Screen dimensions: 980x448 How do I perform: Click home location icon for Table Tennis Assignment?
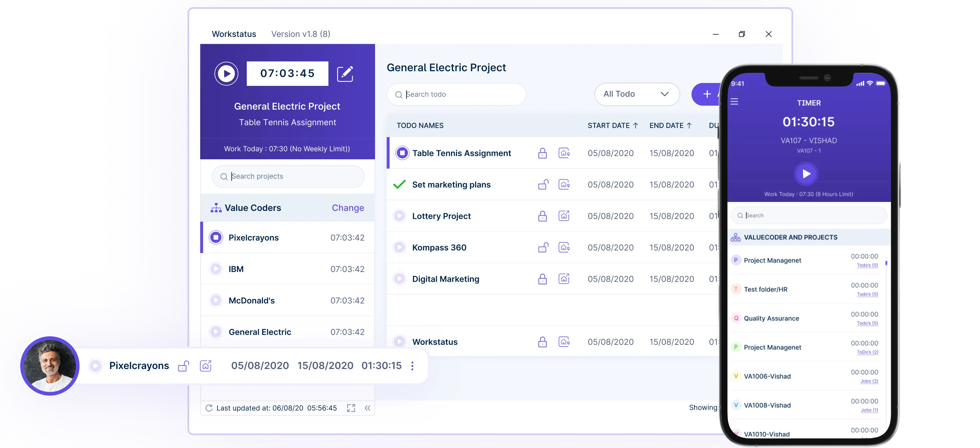point(564,153)
